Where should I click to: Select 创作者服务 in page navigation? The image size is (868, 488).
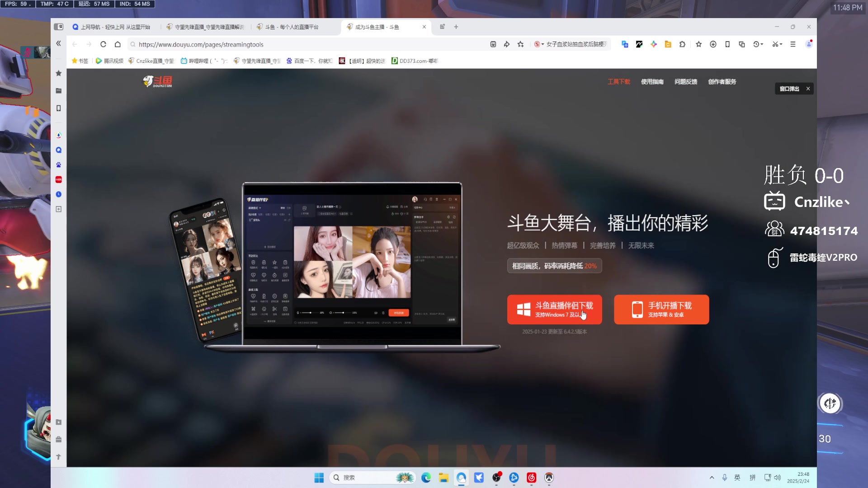tap(722, 82)
